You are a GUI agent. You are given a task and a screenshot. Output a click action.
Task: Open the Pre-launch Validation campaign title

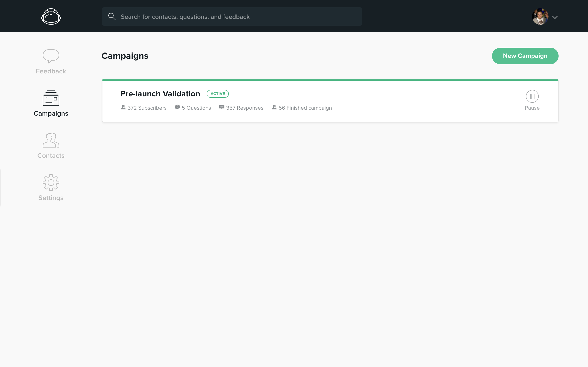tap(160, 94)
